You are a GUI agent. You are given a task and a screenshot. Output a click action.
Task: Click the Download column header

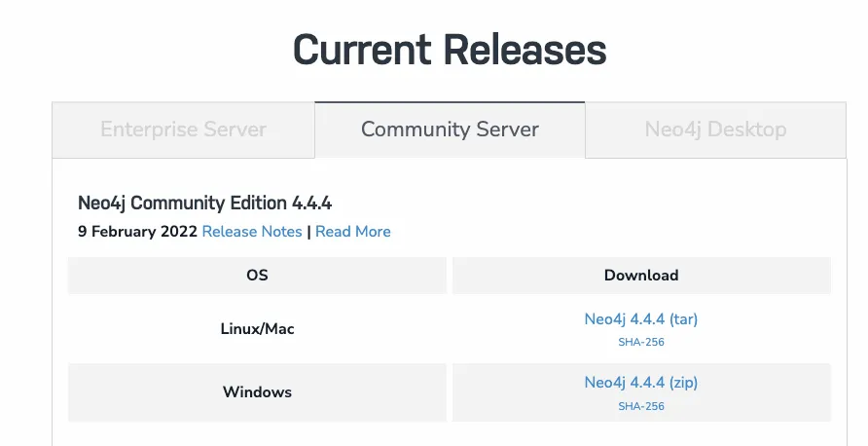(x=640, y=276)
